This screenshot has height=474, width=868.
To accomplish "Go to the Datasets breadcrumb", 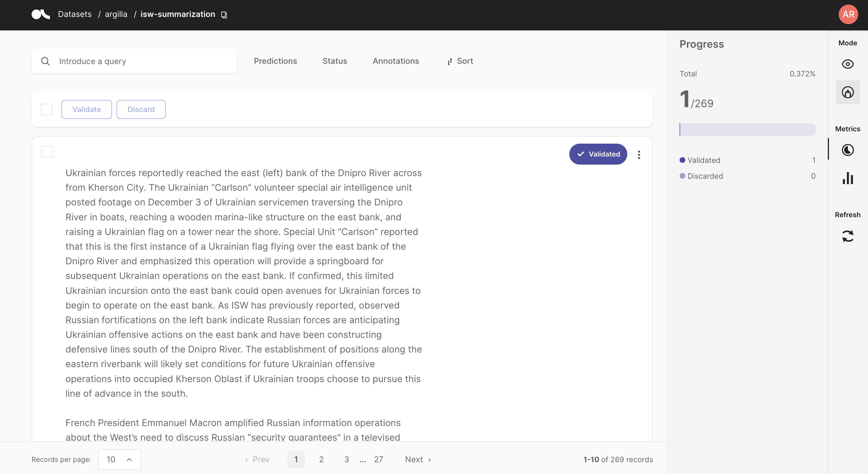I will pyautogui.click(x=74, y=14).
